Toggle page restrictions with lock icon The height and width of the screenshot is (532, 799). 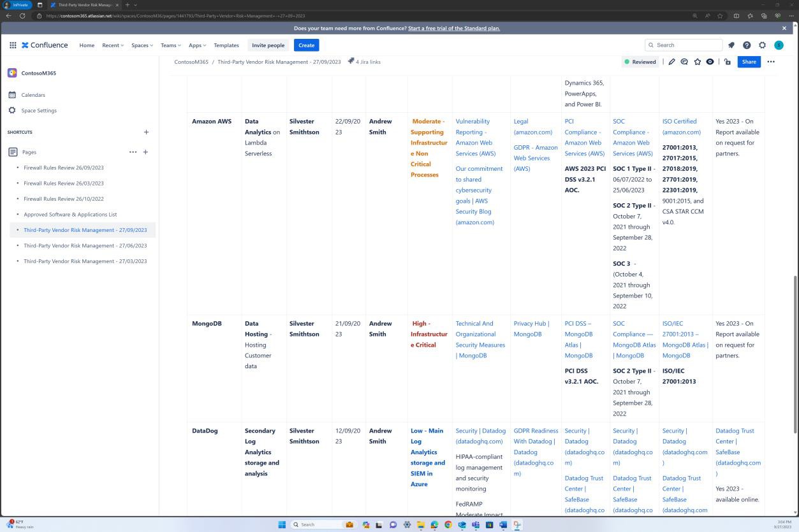[x=727, y=62]
